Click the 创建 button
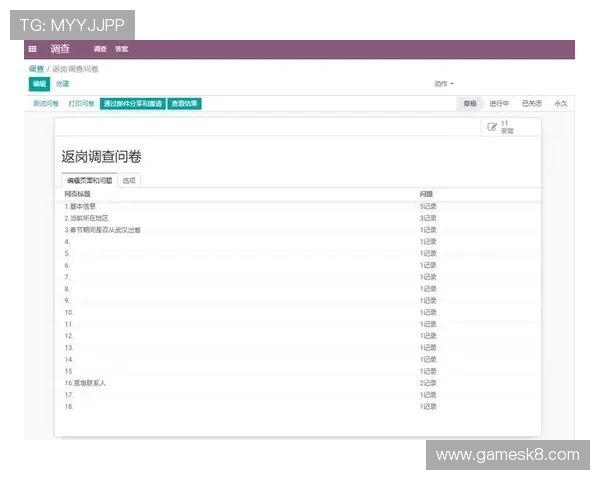Viewport: 600px width, 480px height. coord(63,84)
